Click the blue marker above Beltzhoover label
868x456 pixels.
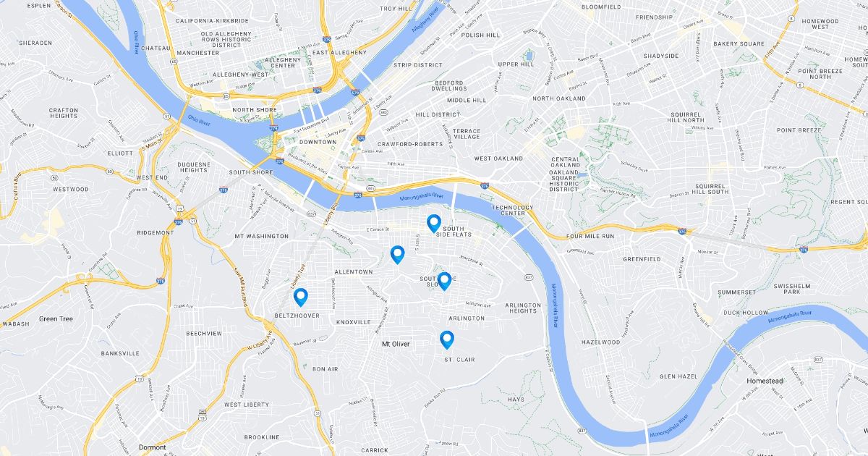(x=300, y=297)
